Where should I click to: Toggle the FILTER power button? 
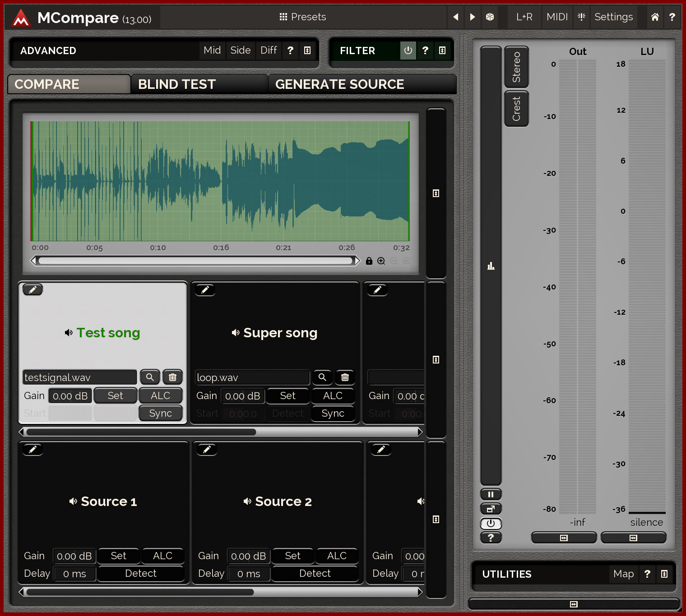pyautogui.click(x=408, y=51)
